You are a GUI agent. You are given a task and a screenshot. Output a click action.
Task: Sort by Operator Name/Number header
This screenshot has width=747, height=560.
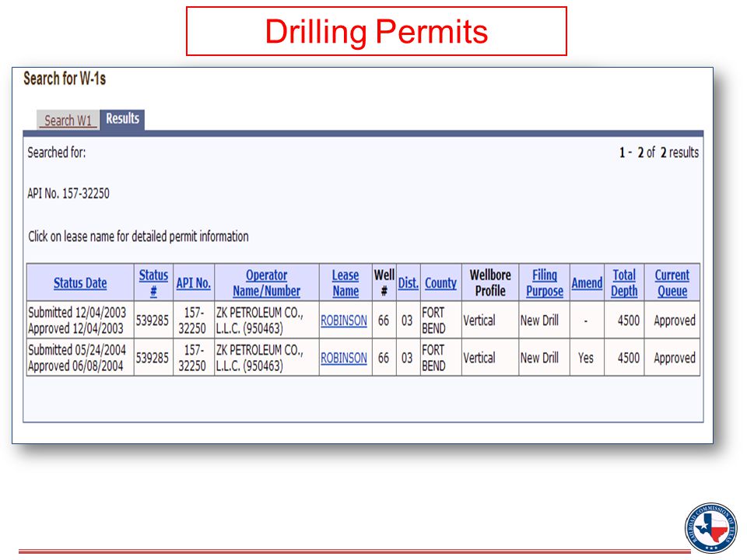[x=266, y=283]
